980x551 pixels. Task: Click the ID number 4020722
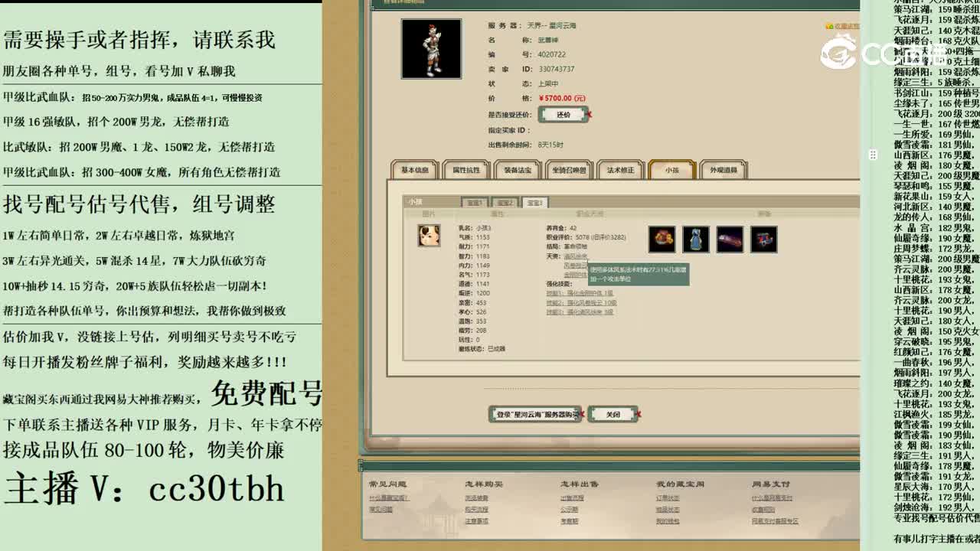coord(551,54)
